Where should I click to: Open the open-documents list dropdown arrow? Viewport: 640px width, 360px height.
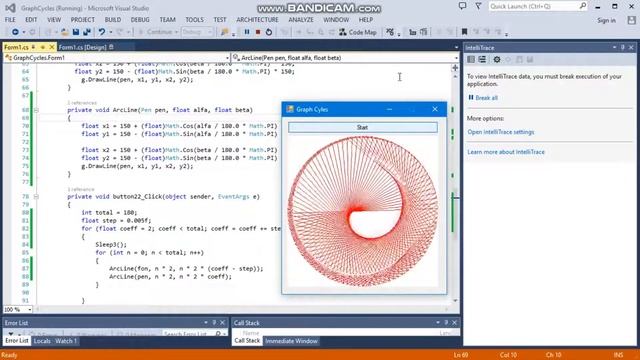click(x=456, y=47)
